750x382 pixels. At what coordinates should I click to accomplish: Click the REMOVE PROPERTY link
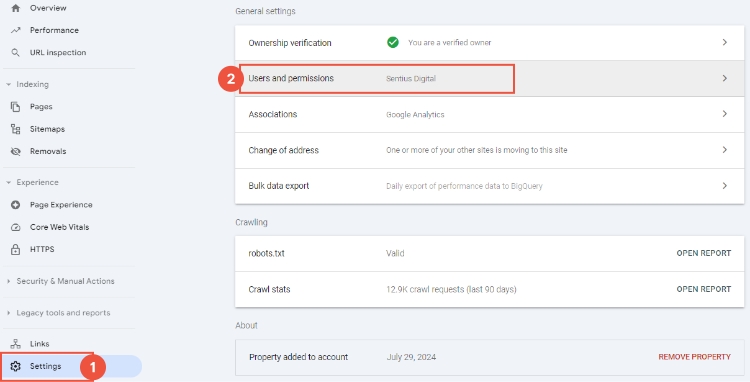[x=695, y=357]
